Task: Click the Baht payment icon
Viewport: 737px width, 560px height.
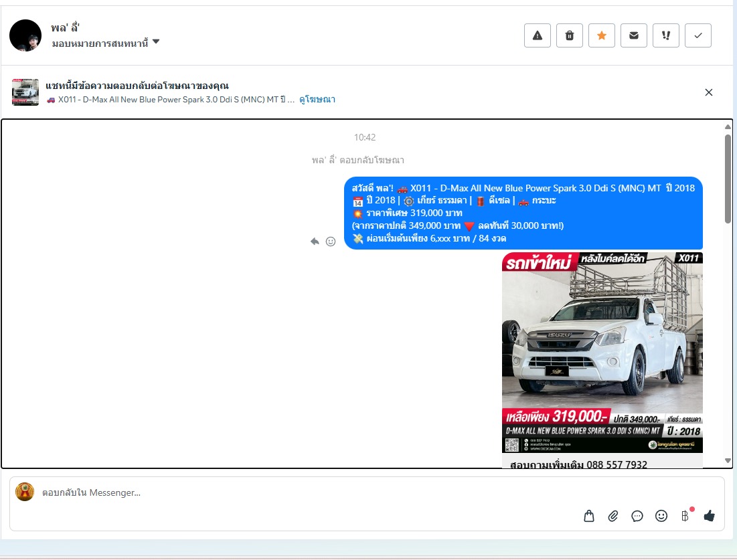Action: (685, 516)
